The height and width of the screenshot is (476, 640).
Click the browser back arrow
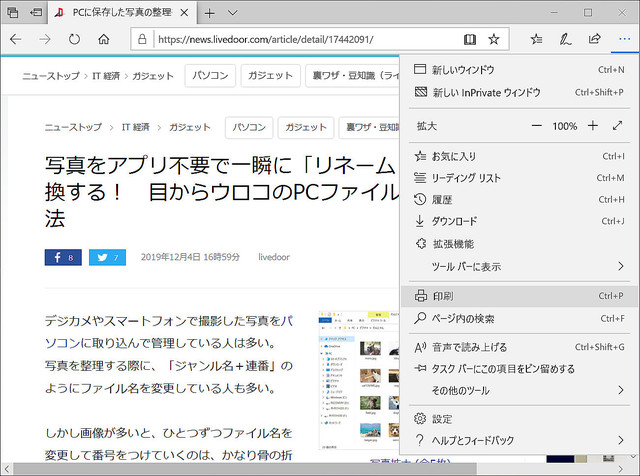tap(16, 39)
